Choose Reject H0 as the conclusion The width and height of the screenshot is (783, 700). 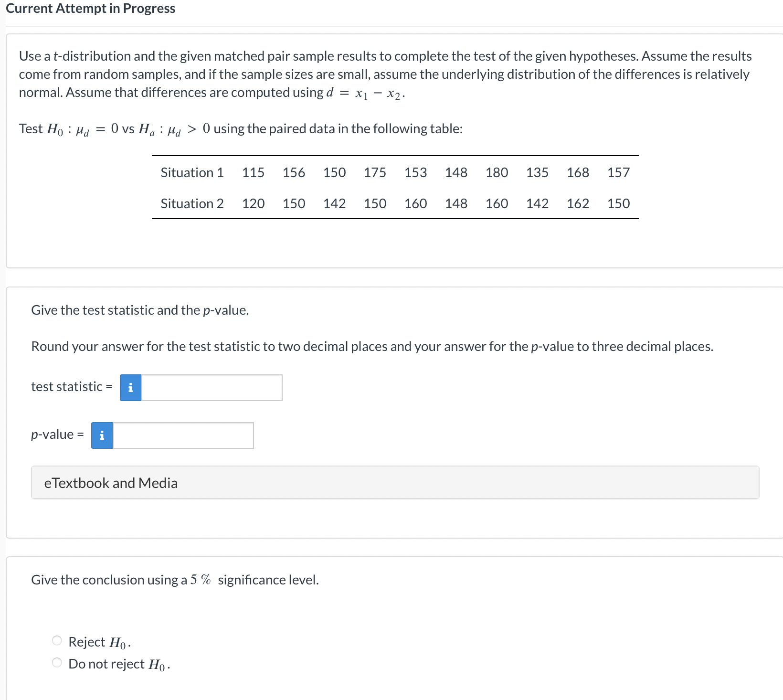coord(56,640)
